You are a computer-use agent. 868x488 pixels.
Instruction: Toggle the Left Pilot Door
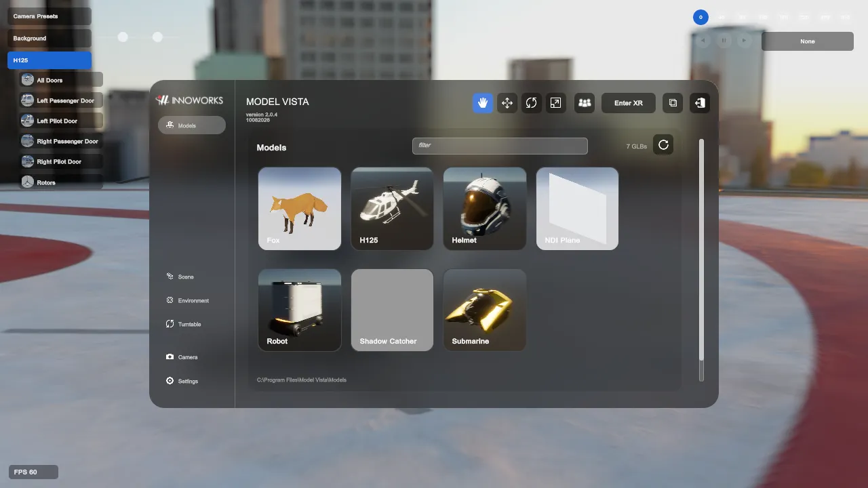coord(61,121)
